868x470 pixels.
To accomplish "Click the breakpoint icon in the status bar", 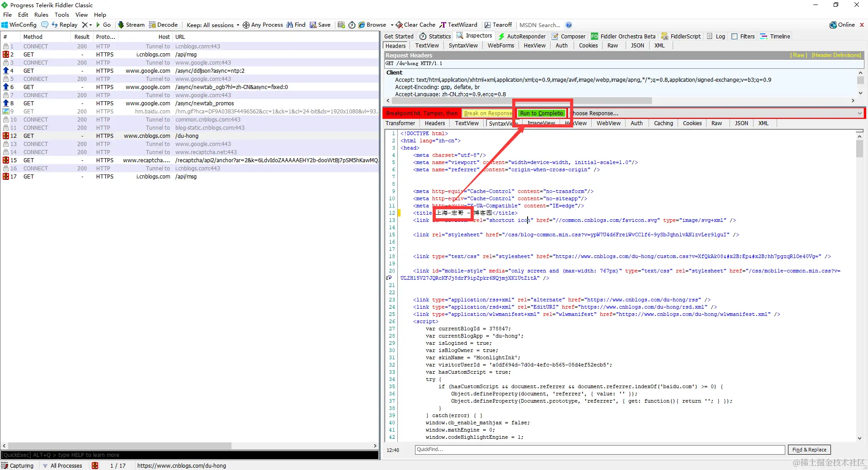I will coord(95,465).
